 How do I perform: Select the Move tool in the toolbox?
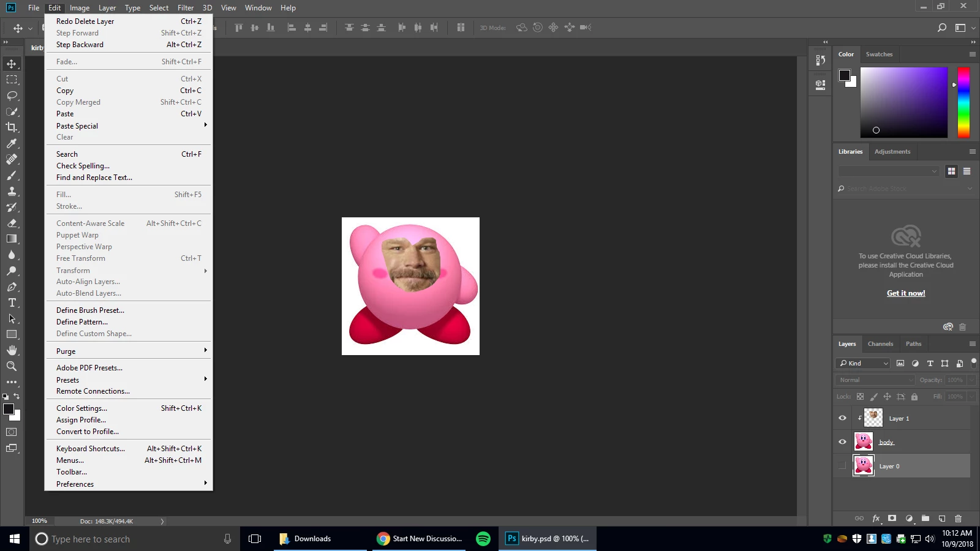coord(12,64)
